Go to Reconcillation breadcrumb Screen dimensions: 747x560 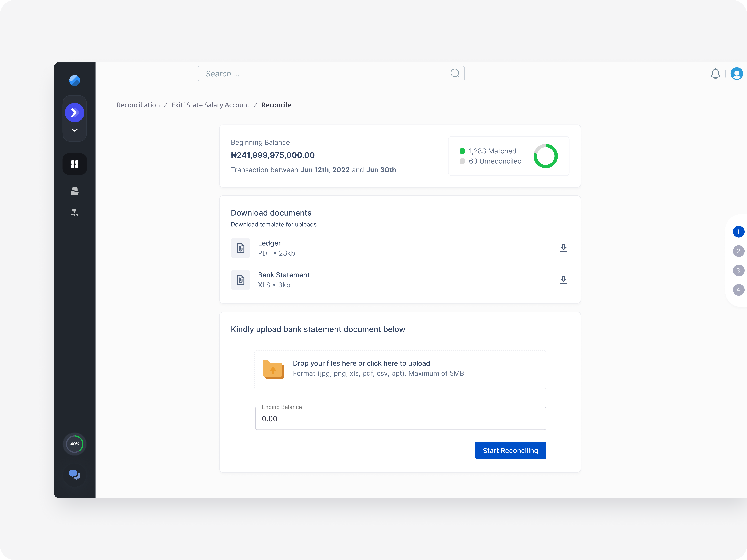(x=138, y=105)
